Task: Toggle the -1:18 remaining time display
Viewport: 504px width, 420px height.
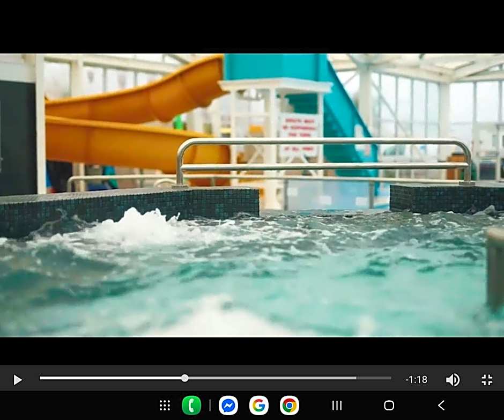Action: (416, 380)
